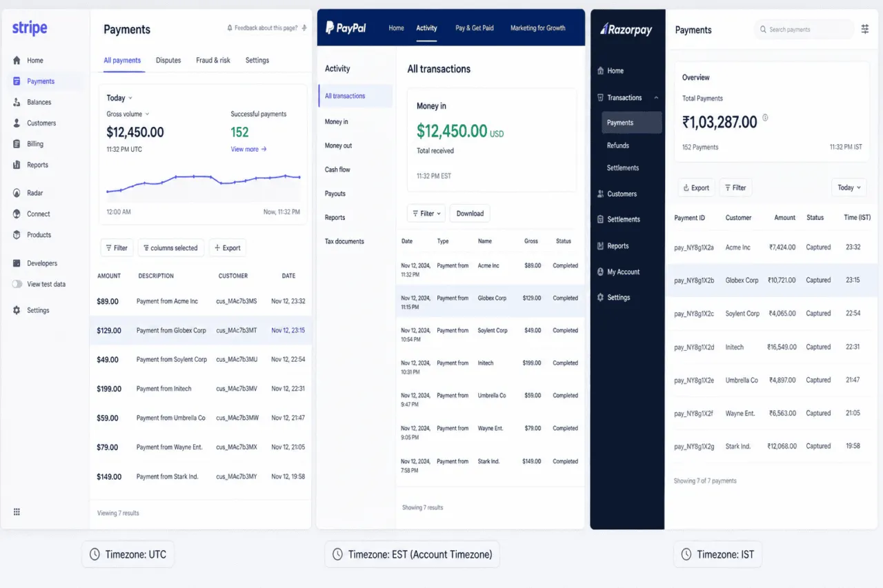Open the Filter dropdown in PayPal
The height and width of the screenshot is (588, 883).
tap(426, 214)
